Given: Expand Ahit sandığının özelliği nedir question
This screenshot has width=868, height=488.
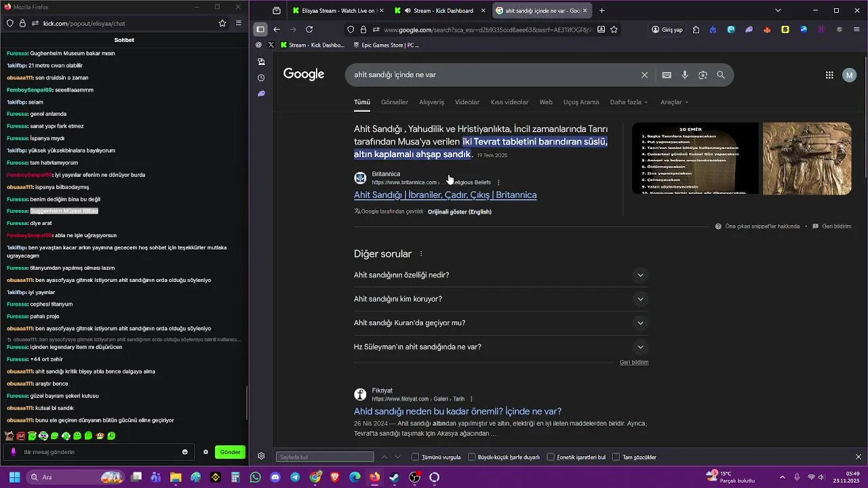Looking at the screenshot, I should click(x=501, y=275).
